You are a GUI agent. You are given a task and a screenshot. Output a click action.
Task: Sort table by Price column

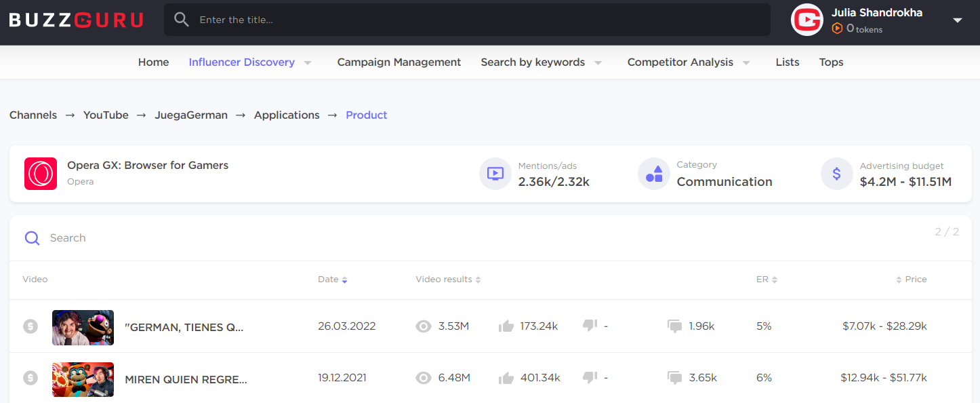[912, 280]
